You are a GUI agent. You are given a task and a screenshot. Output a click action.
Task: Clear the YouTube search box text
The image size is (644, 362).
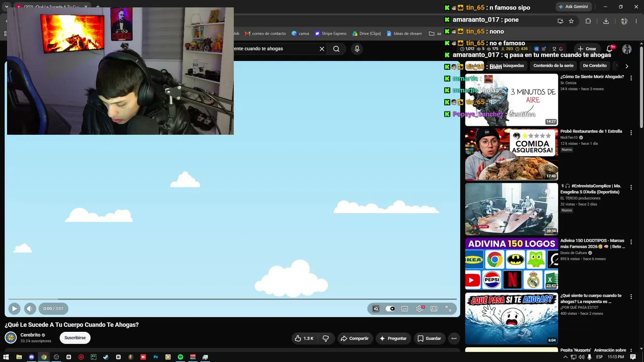tap(322, 49)
